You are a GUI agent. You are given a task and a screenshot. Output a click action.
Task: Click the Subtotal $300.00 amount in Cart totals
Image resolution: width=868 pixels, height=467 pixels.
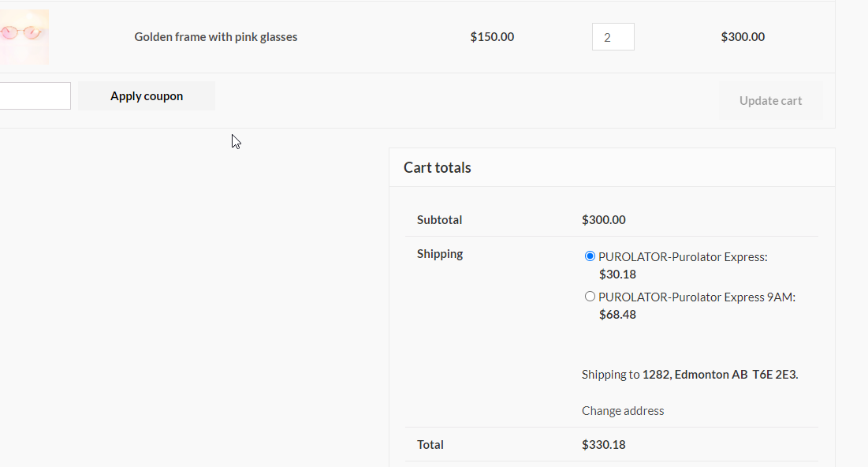(x=604, y=220)
